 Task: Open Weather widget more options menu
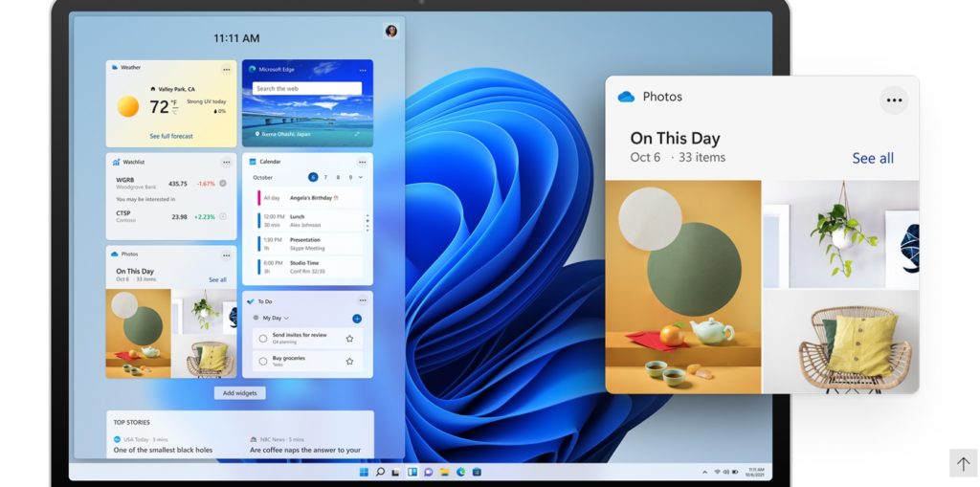226,70
